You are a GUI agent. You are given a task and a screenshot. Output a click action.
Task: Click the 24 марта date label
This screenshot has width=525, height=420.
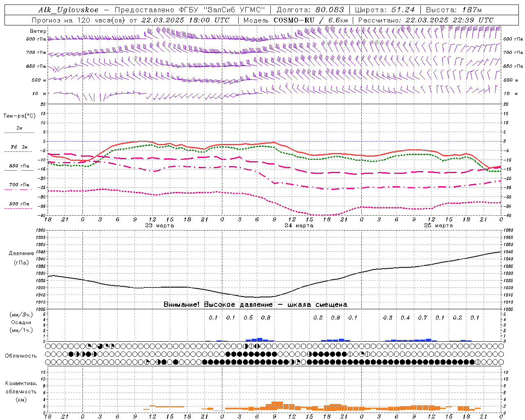(x=299, y=226)
